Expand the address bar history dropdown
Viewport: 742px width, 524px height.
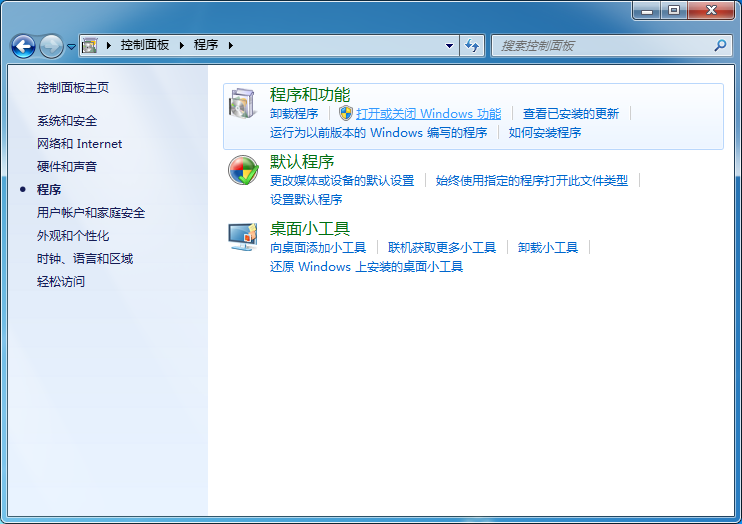click(x=450, y=45)
